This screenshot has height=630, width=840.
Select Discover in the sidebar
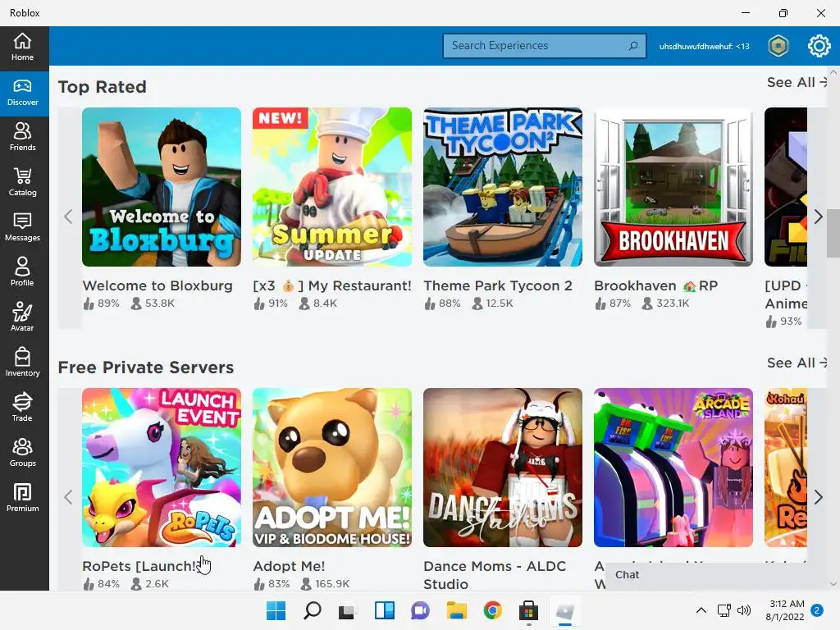(x=22, y=93)
